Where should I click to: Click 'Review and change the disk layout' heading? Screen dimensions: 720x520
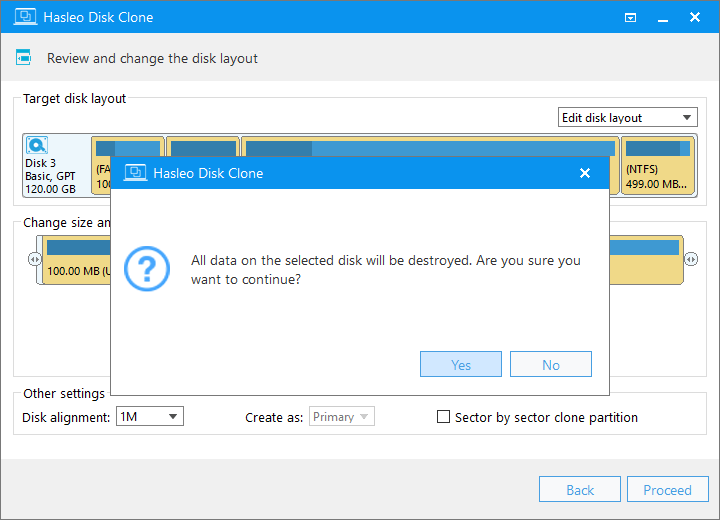pyautogui.click(x=152, y=58)
